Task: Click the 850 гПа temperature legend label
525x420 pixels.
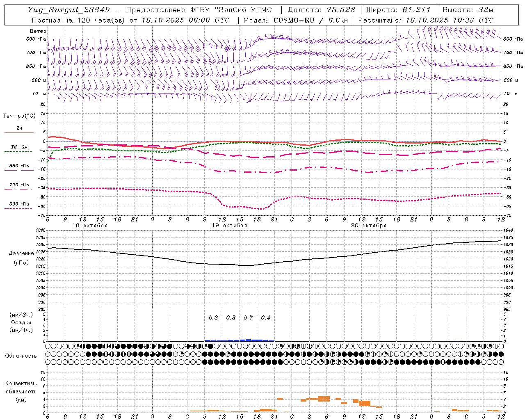Action: 19,166
